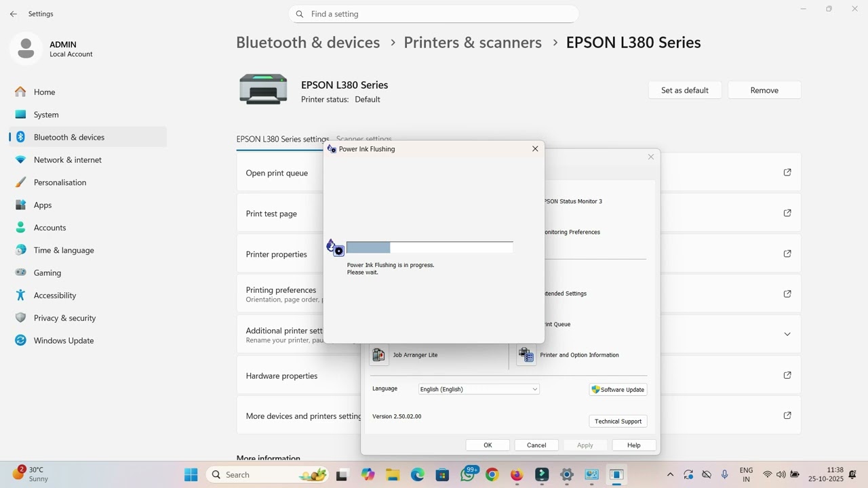The image size is (868, 488).
Task: Open Microsoft Store from taskbar
Action: coord(442,474)
